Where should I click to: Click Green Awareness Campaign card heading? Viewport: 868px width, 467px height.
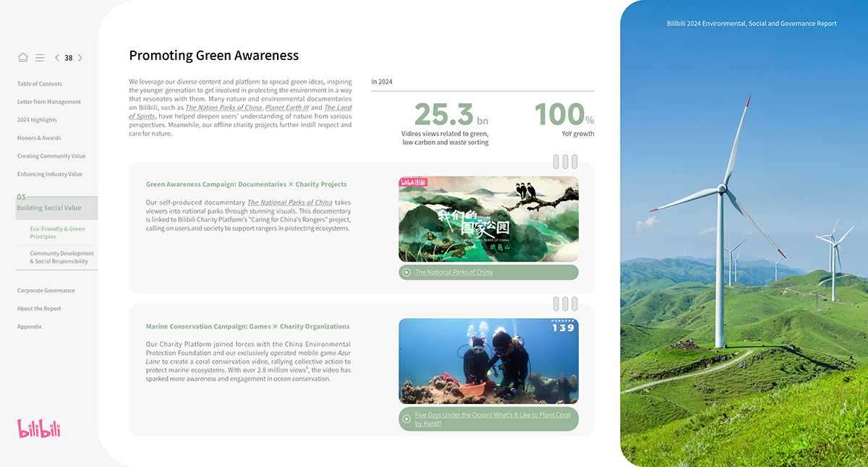pyautogui.click(x=246, y=184)
